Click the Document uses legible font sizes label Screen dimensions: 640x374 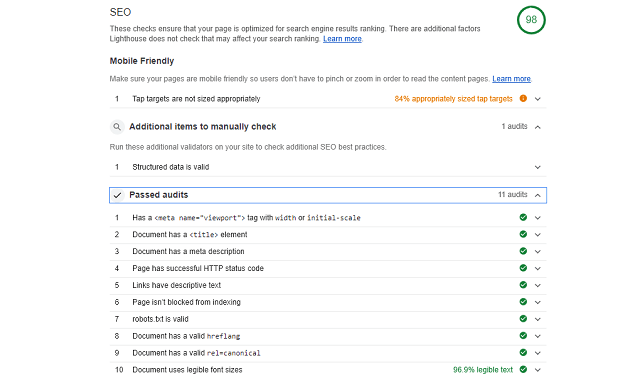[x=187, y=370]
